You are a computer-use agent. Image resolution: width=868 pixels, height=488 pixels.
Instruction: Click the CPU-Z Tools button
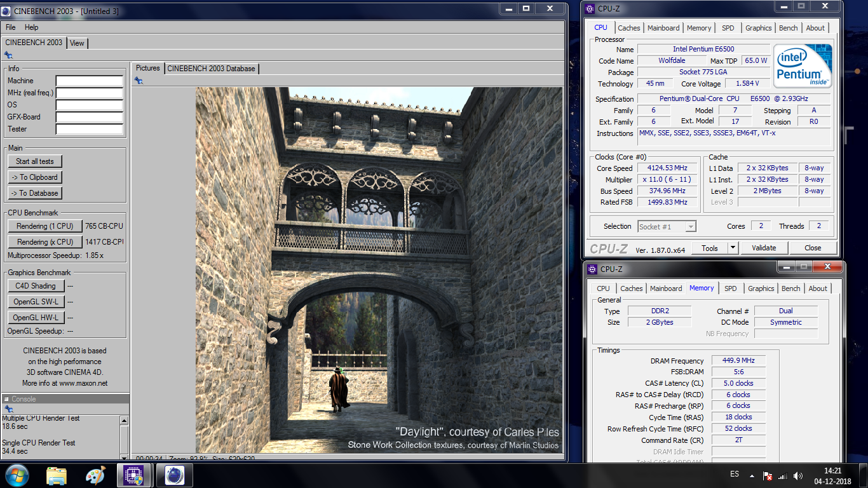(x=710, y=248)
